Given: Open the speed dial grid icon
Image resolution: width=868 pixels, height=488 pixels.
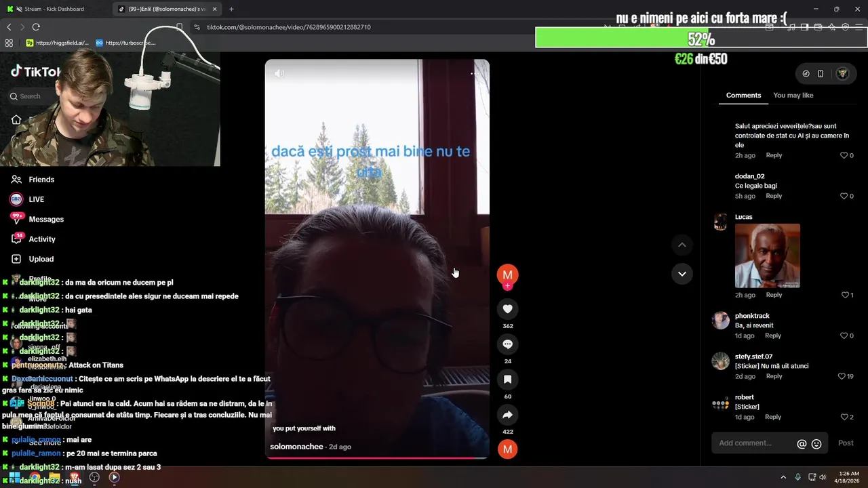Looking at the screenshot, I should [9, 43].
